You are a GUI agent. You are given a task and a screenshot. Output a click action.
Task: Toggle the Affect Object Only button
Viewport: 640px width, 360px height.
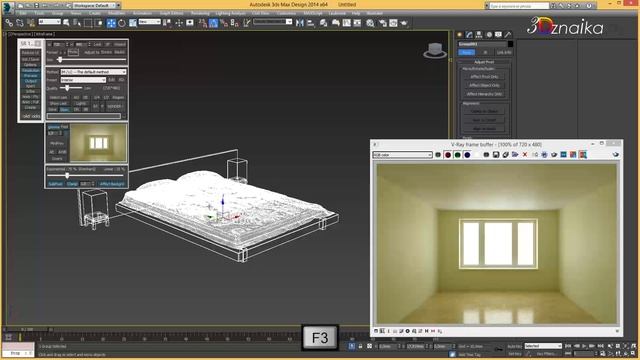click(484, 85)
